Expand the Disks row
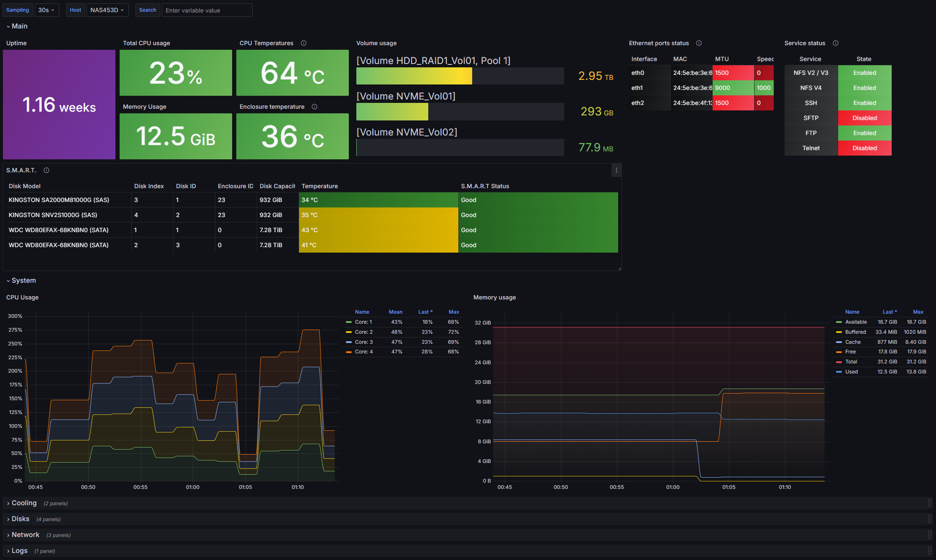The width and height of the screenshot is (936, 560). point(20,519)
